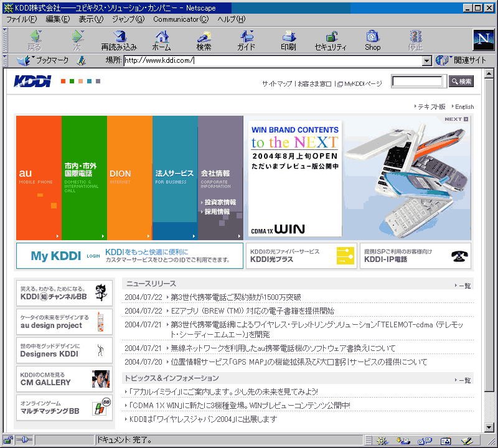Open Newsgroups icon in component bar
This screenshot has height=448, width=498.
point(425,441)
